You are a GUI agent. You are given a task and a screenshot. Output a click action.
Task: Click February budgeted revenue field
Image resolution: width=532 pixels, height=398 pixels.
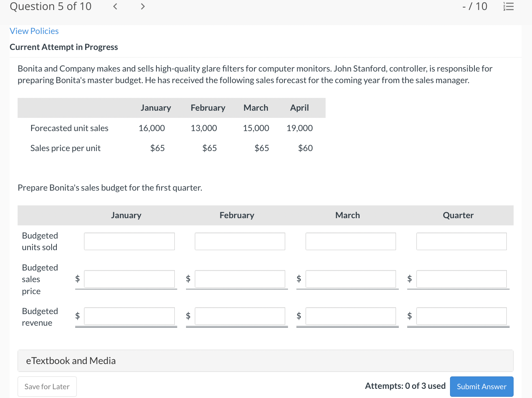point(240,316)
